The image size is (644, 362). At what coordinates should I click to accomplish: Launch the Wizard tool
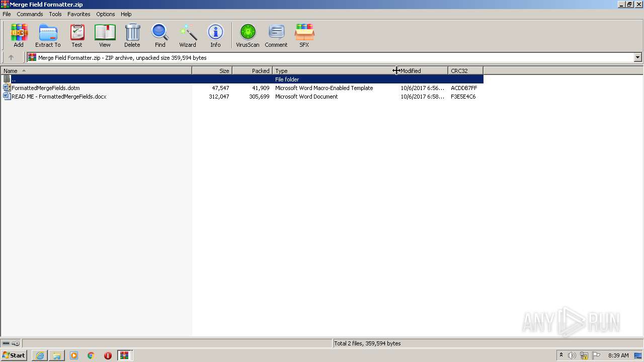coord(188,36)
